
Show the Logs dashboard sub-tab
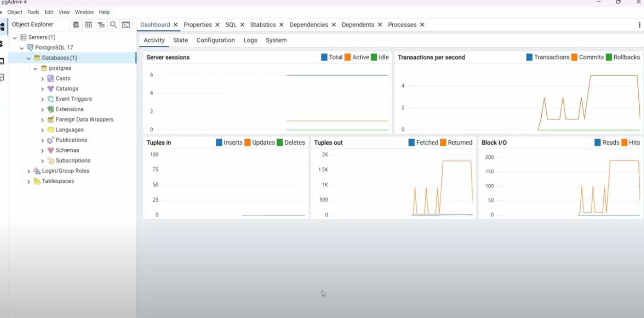pos(250,41)
